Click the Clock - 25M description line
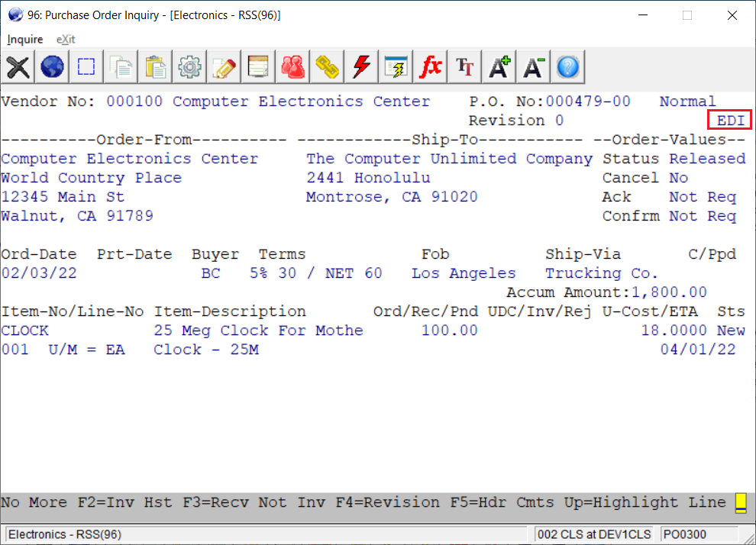The image size is (756, 545). click(x=206, y=350)
